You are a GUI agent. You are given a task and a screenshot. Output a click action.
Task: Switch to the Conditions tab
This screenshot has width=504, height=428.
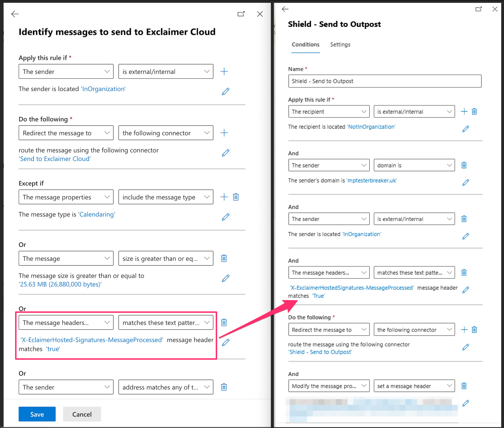[306, 44]
